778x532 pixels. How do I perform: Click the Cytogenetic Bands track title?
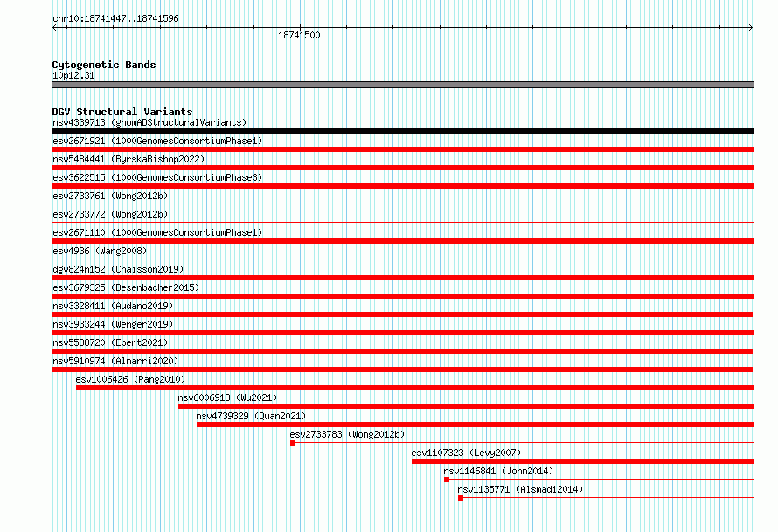pyautogui.click(x=104, y=65)
